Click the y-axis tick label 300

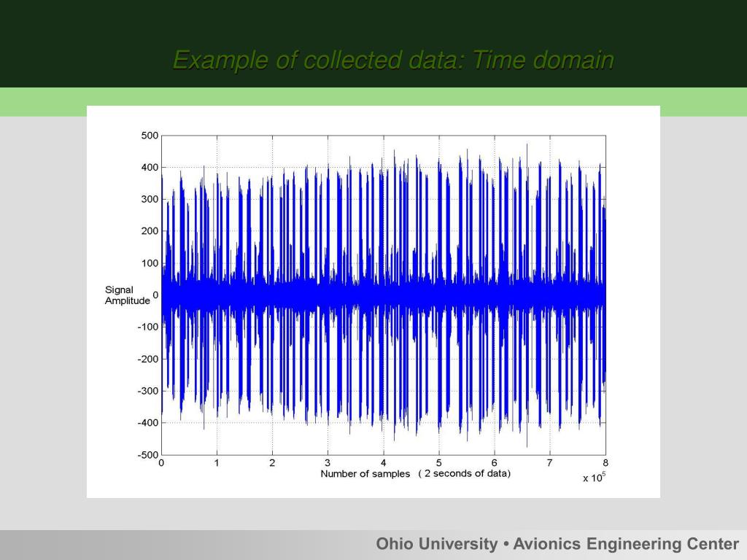point(150,200)
